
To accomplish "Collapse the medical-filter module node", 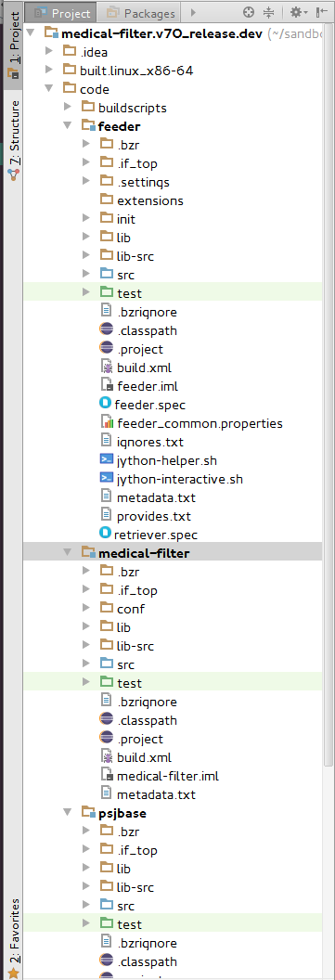I will coord(68,553).
